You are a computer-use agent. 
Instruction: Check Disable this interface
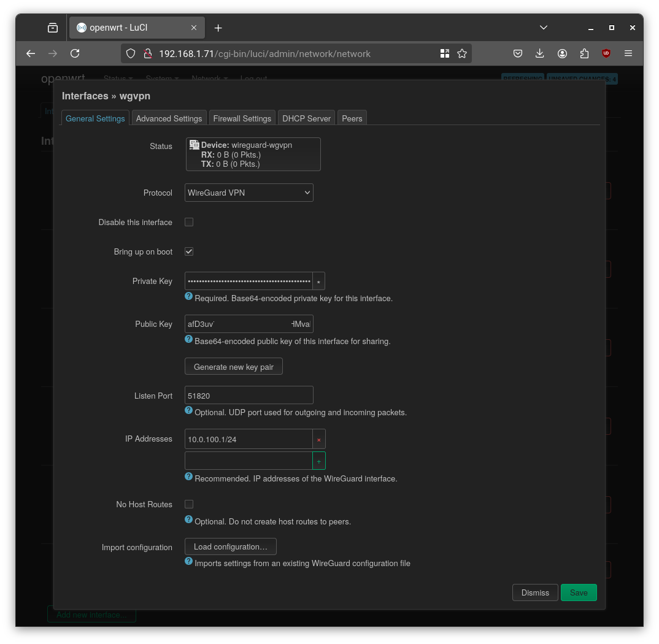[x=188, y=222]
